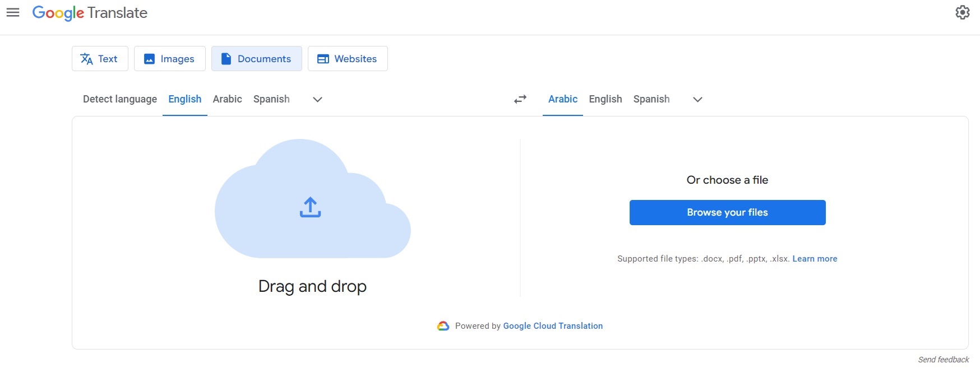
Task: Swap source and target languages
Action: [520, 99]
